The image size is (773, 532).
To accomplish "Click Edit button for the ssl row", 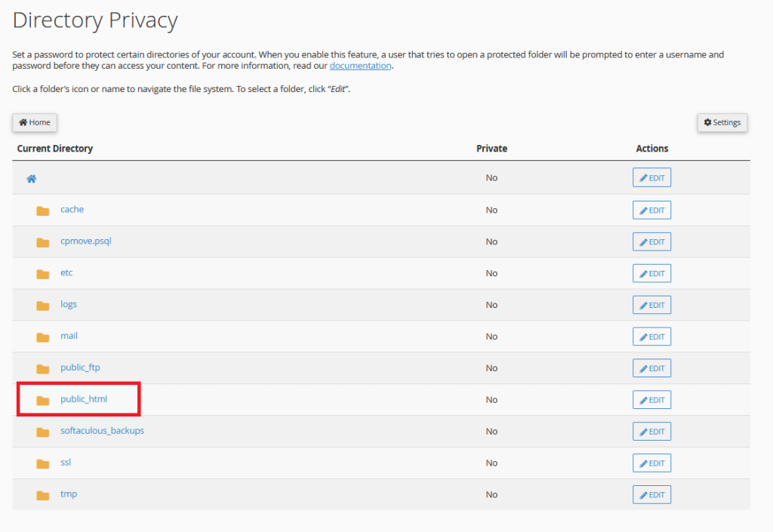I will (x=651, y=463).
